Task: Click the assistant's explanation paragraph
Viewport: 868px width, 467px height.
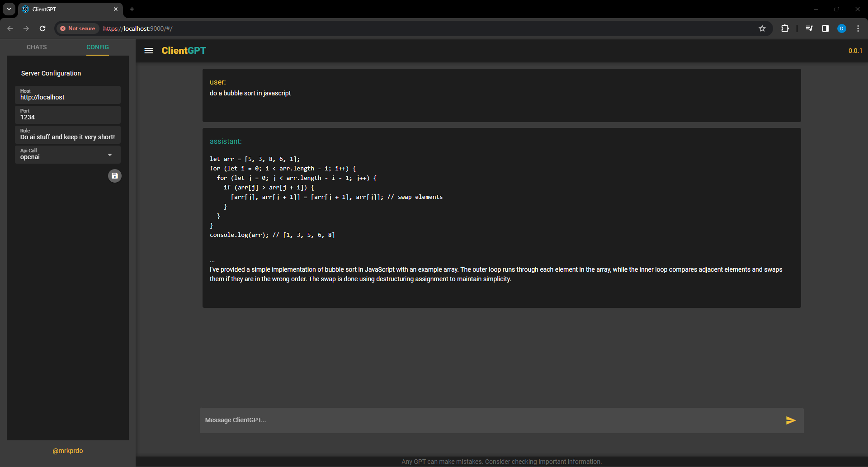Action: click(x=496, y=274)
